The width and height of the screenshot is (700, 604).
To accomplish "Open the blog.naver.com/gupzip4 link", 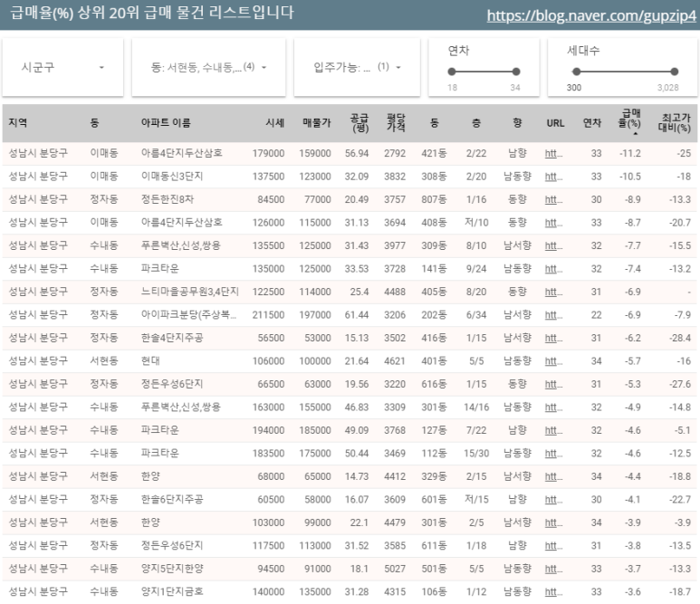I will tap(591, 15).
